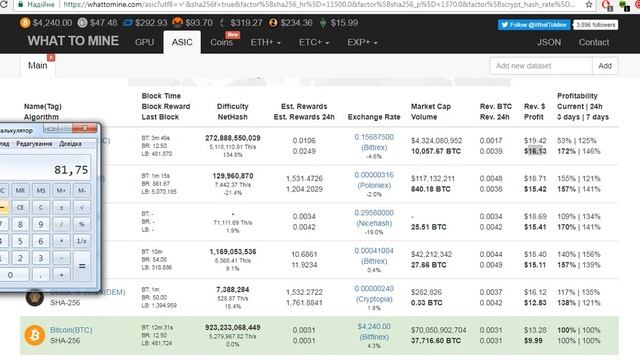Open the 0.29580000 Nicehash exchange rate link
Screen dimensions: 640x360
tap(374, 218)
